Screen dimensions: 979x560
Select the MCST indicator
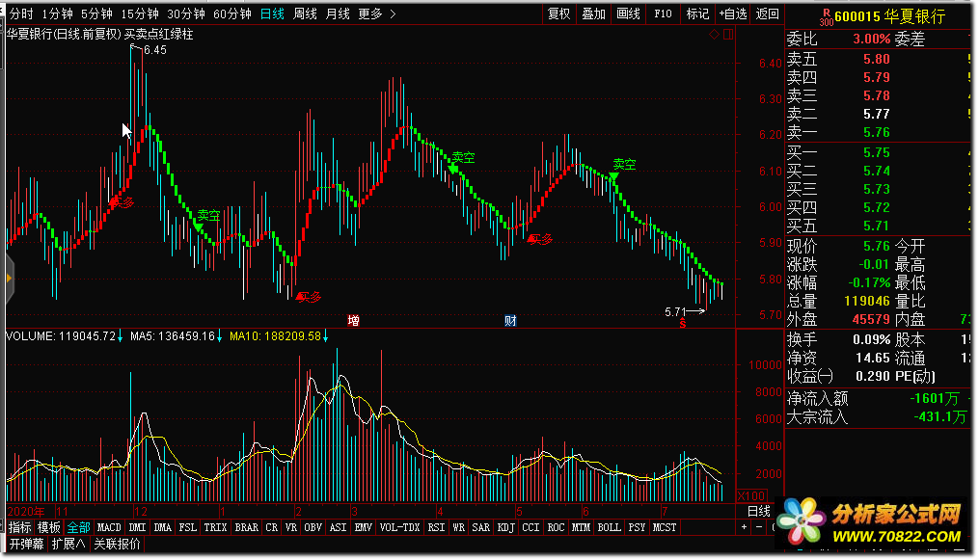click(x=665, y=527)
